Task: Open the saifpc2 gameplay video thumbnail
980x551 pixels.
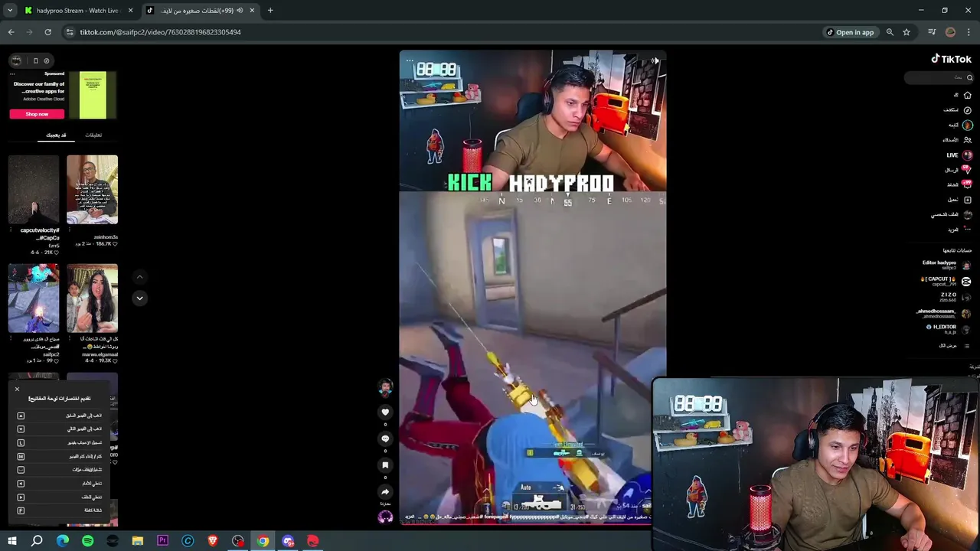Action: click(x=34, y=298)
